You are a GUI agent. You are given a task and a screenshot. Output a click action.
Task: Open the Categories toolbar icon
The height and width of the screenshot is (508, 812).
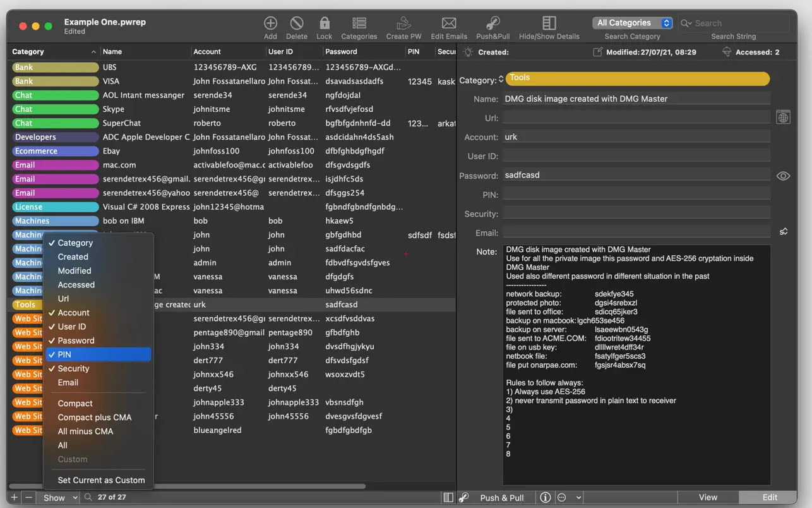coord(359,24)
